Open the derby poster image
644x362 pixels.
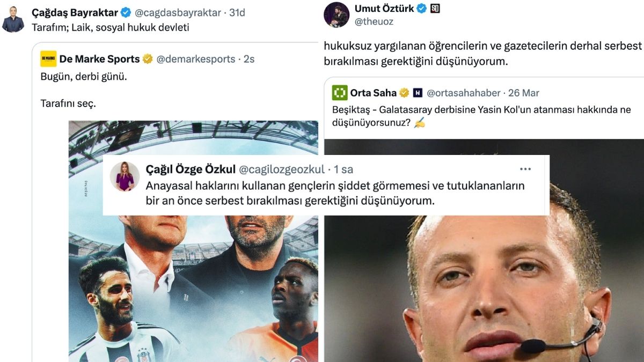pyautogui.click(x=193, y=241)
